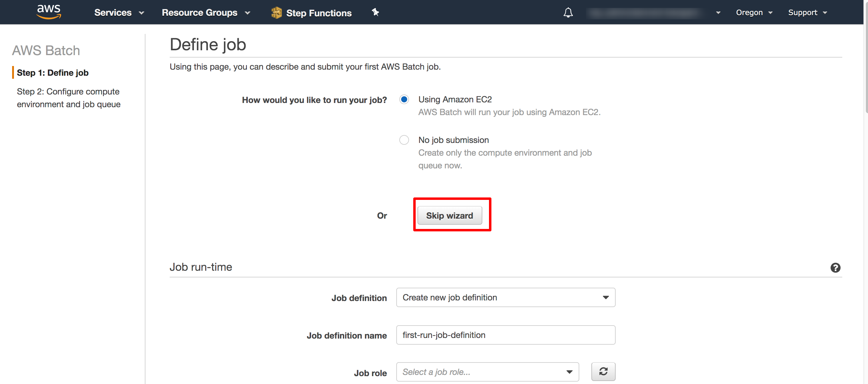Expand the Support menu
868x384 pixels.
coord(808,13)
